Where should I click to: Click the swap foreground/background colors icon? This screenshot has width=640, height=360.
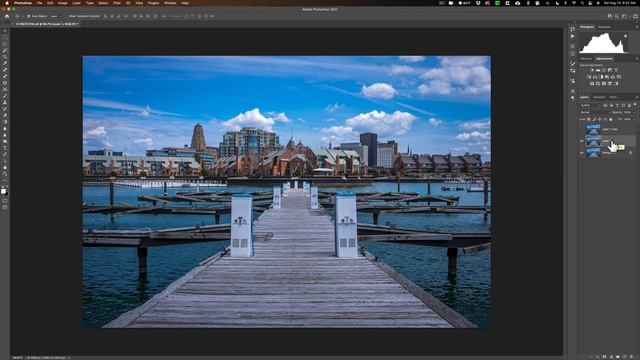point(7,187)
